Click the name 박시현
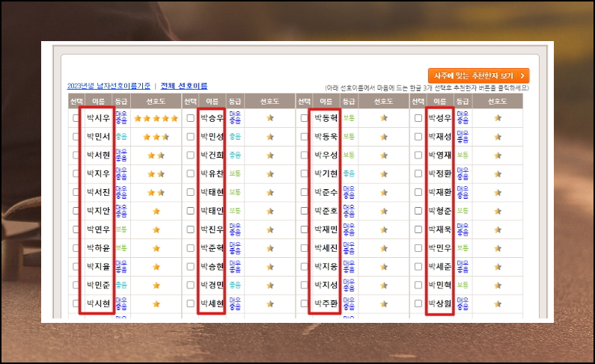 pyautogui.click(x=98, y=303)
